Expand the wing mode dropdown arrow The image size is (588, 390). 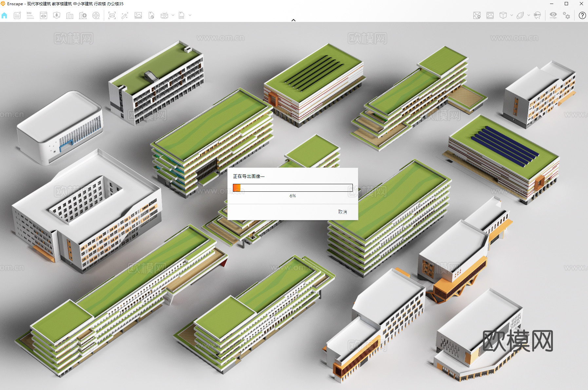pyautogui.click(x=529, y=15)
